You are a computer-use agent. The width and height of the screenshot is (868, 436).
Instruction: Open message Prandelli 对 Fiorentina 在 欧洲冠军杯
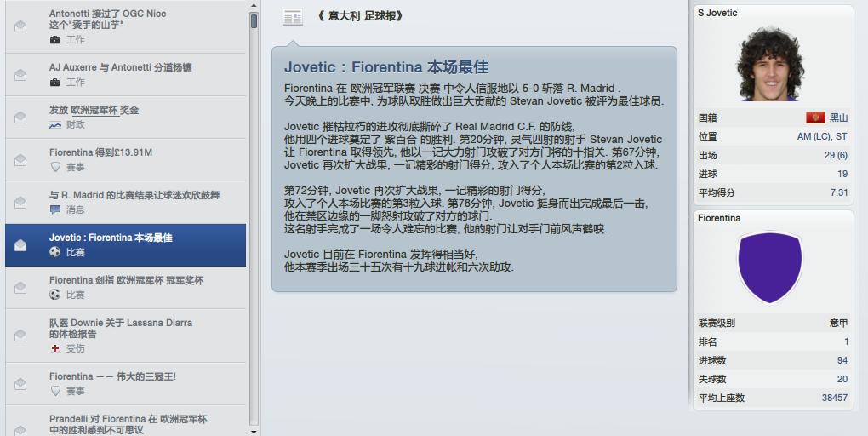click(x=126, y=421)
